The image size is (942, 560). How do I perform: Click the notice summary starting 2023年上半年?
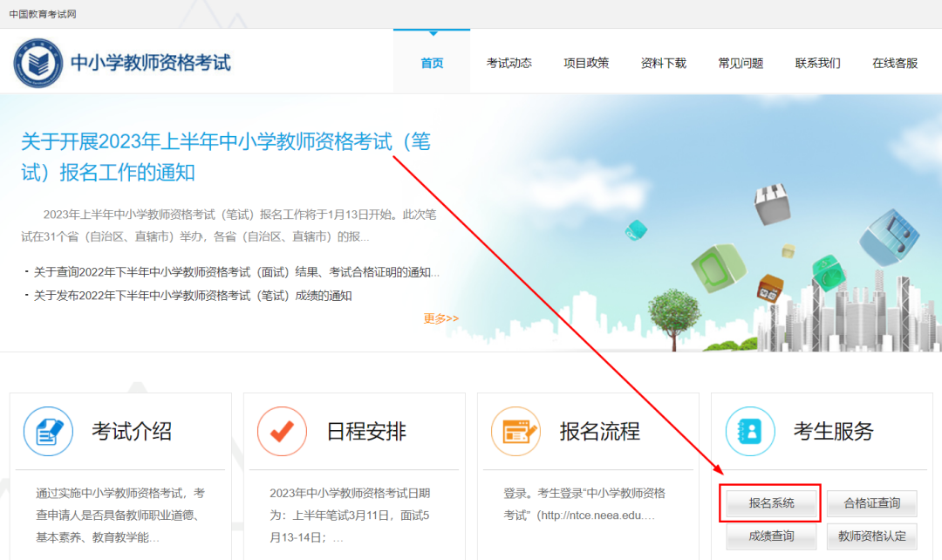pyautogui.click(x=229, y=225)
